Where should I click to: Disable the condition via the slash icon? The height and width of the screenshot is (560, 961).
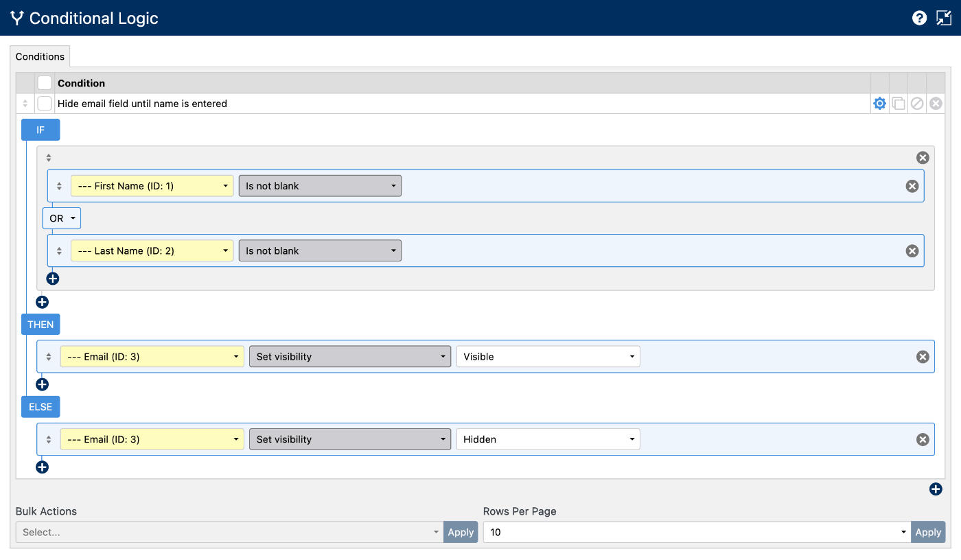click(917, 103)
